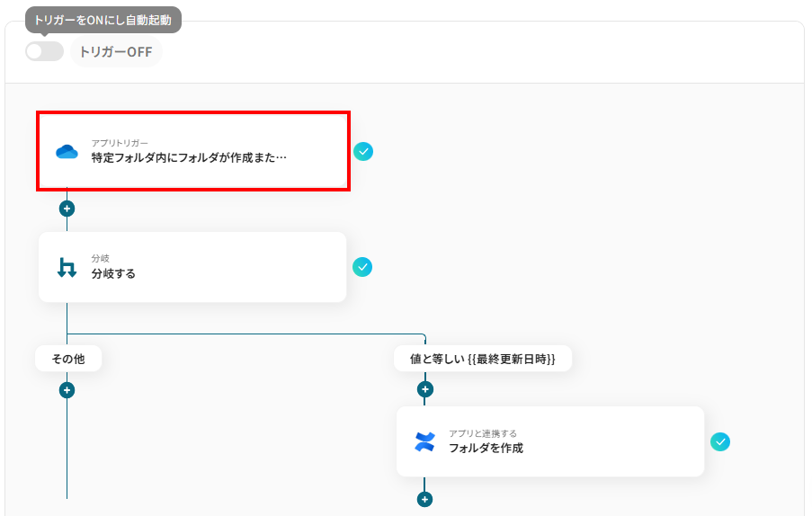Image resolution: width=812 pixels, height=516 pixels.
Task: Add step below フォルダを作成
Action: (x=424, y=500)
